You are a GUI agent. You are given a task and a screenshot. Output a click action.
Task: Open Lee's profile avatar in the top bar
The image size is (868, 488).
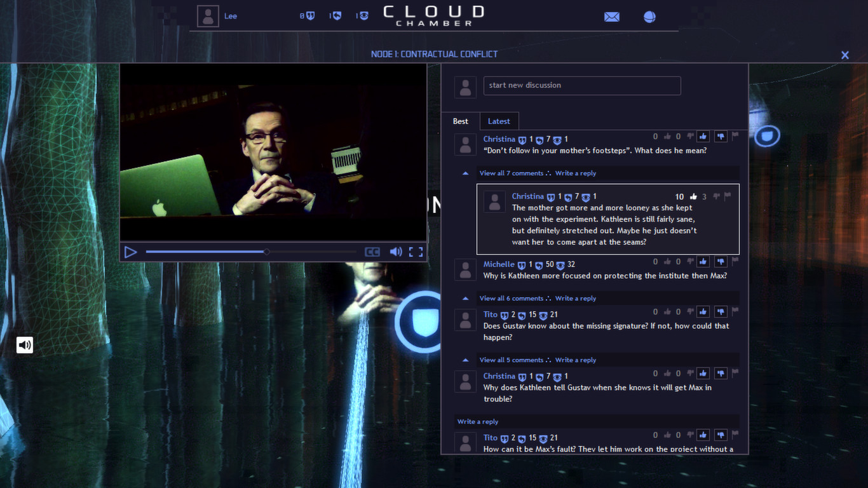click(208, 15)
